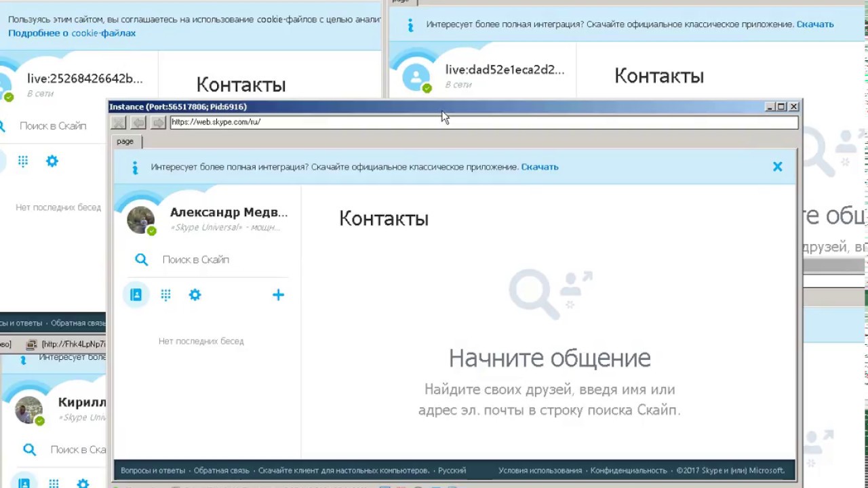Click 'Нет последних бесед' text in front window
This screenshot has height=488, width=868.
[201, 341]
